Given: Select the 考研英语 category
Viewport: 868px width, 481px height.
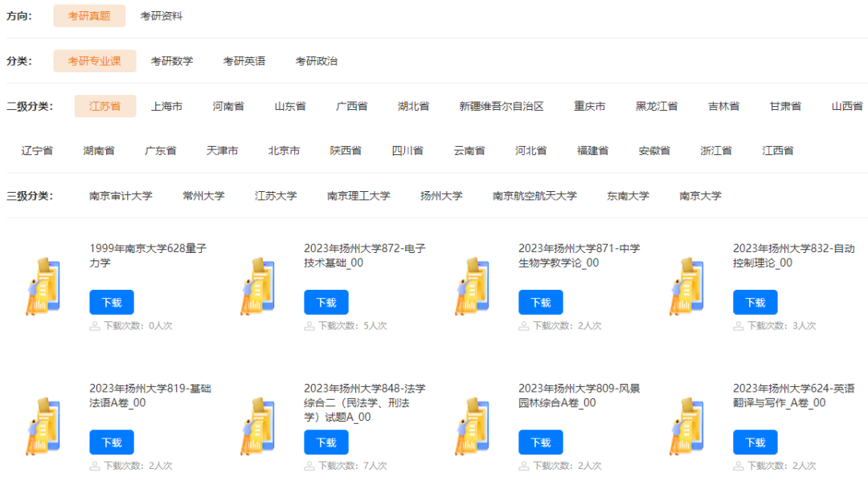Looking at the screenshot, I should 243,61.
